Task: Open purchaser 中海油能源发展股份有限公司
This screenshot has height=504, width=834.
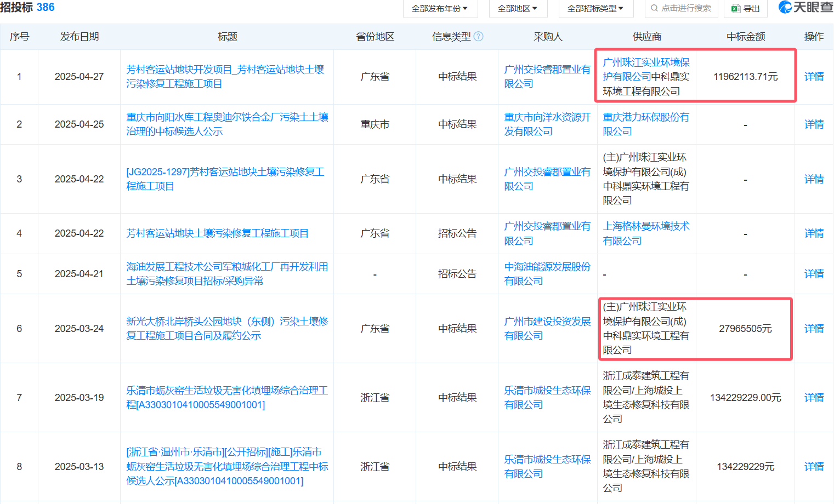Action: pos(547,274)
